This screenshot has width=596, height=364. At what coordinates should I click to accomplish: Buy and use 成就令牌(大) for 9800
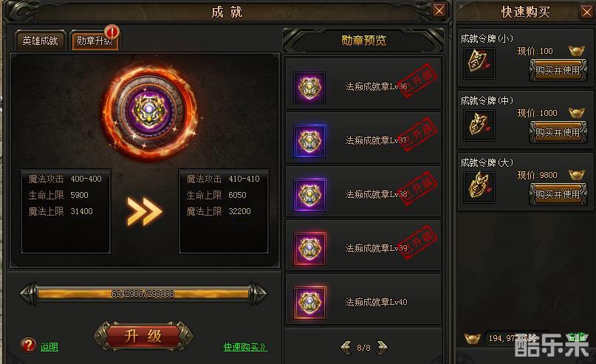point(558,194)
